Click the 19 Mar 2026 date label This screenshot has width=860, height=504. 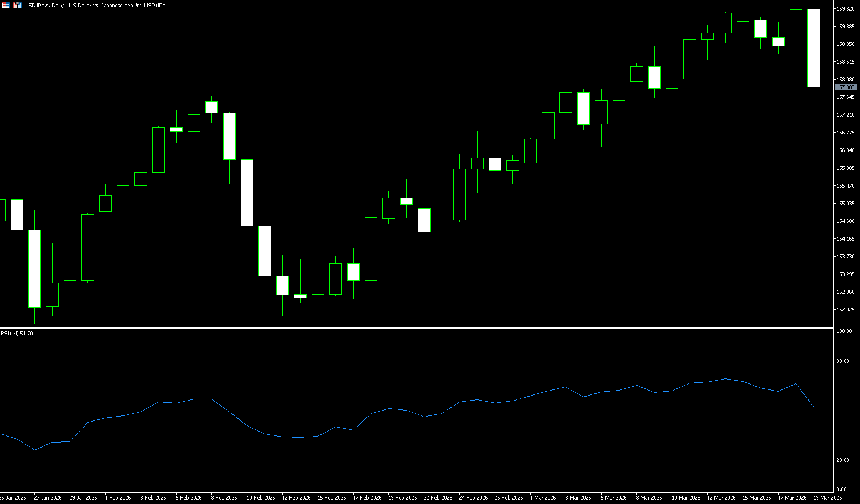click(x=827, y=498)
